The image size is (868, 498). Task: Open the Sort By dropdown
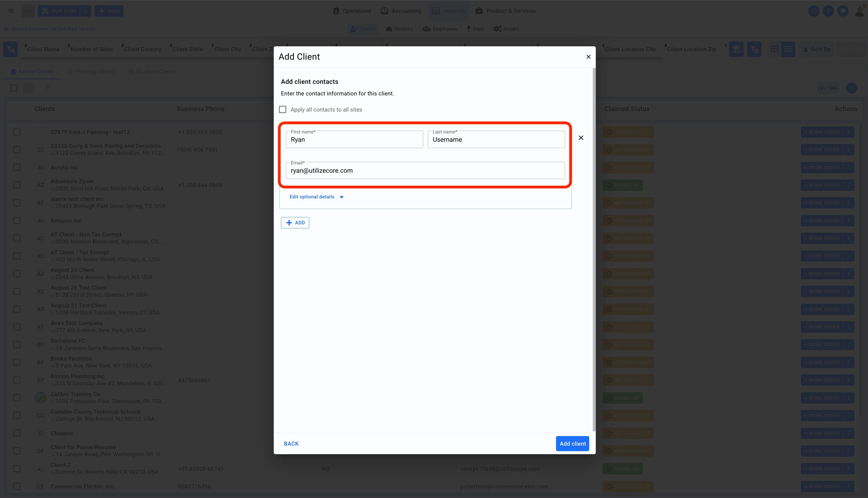[x=817, y=49]
